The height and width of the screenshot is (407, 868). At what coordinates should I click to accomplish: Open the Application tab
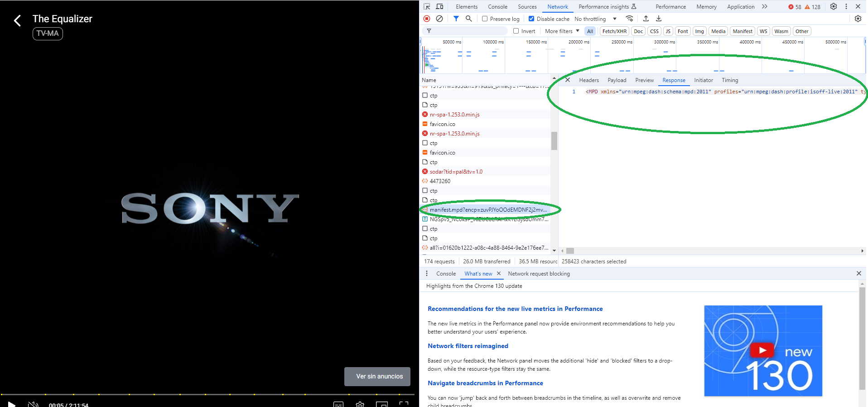[x=741, y=7]
